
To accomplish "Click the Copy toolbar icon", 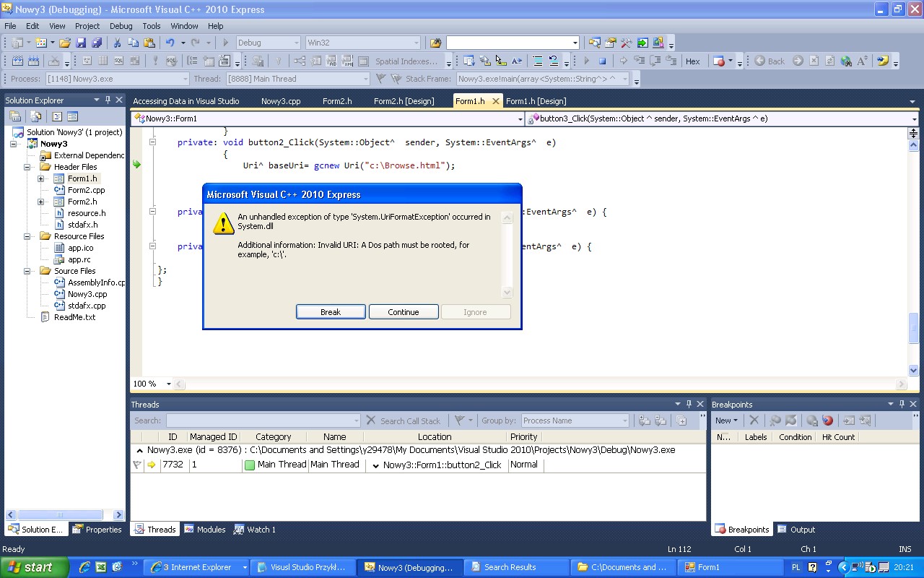I will 133,43.
